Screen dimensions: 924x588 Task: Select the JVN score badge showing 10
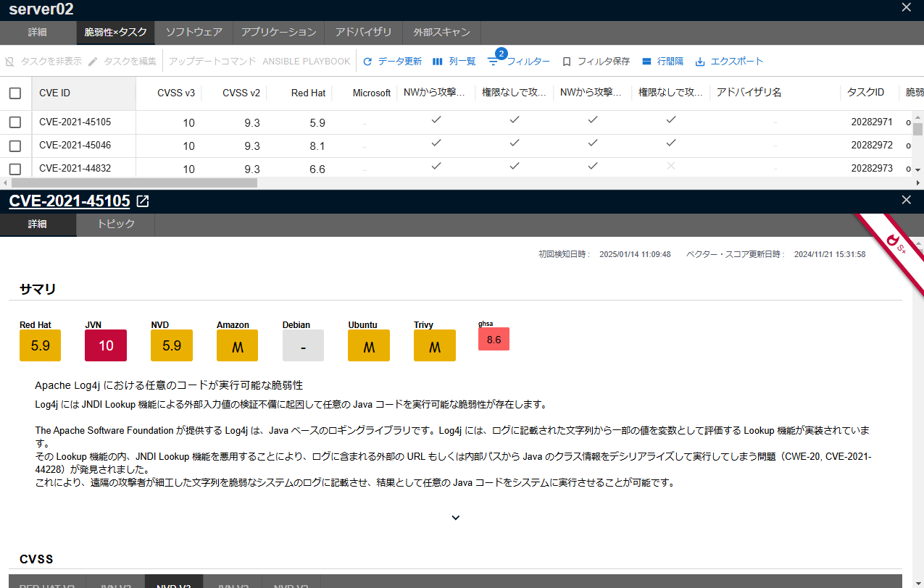coord(106,345)
